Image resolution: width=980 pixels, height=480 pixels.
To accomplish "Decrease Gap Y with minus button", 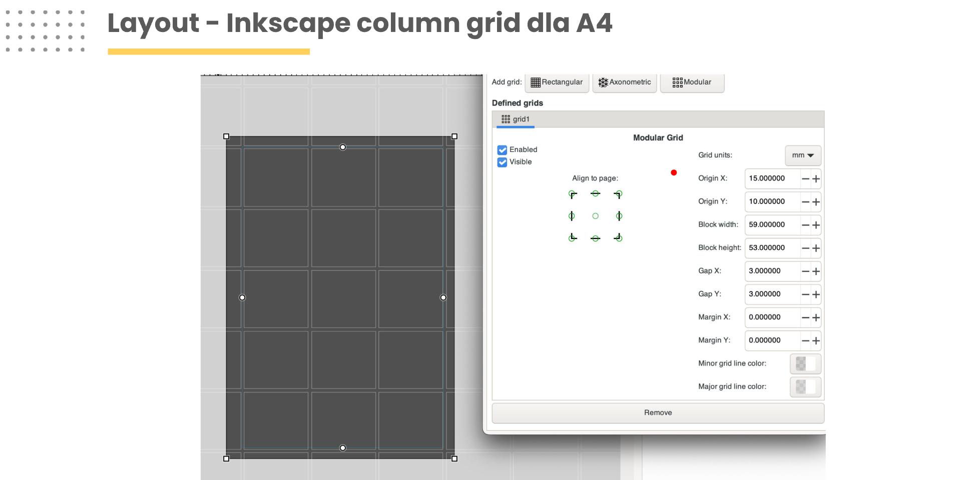I will [x=805, y=294].
